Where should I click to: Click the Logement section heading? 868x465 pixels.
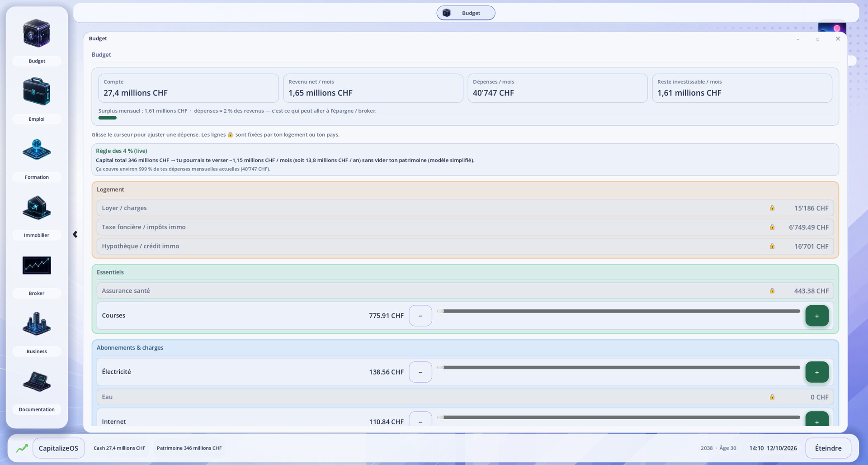coord(110,190)
